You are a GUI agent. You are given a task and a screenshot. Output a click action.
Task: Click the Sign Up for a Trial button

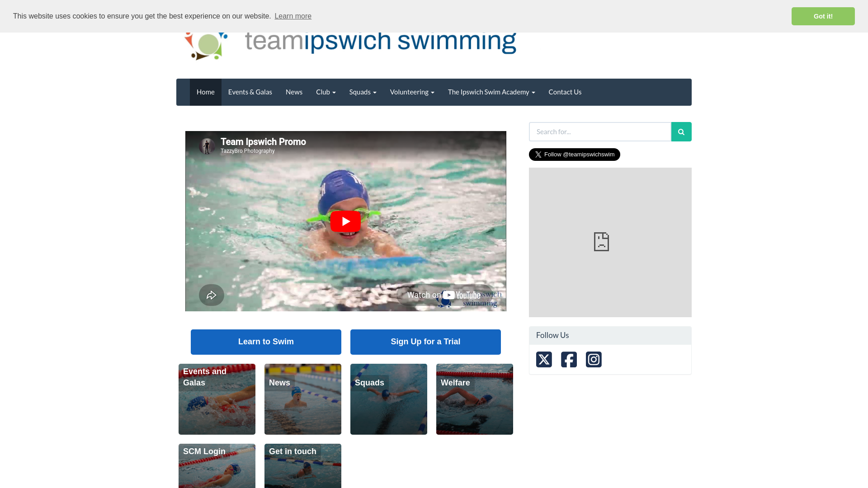[425, 342]
